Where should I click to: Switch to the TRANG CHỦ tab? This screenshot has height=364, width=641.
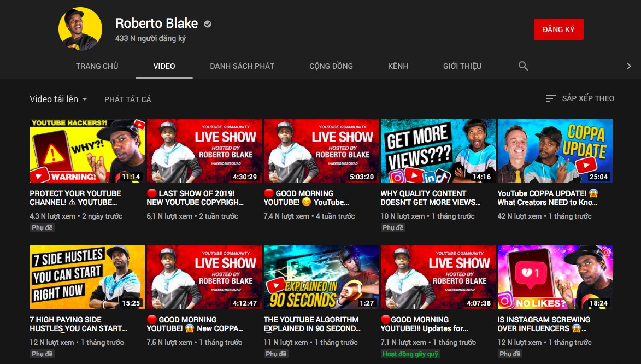[x=97, y=66]
